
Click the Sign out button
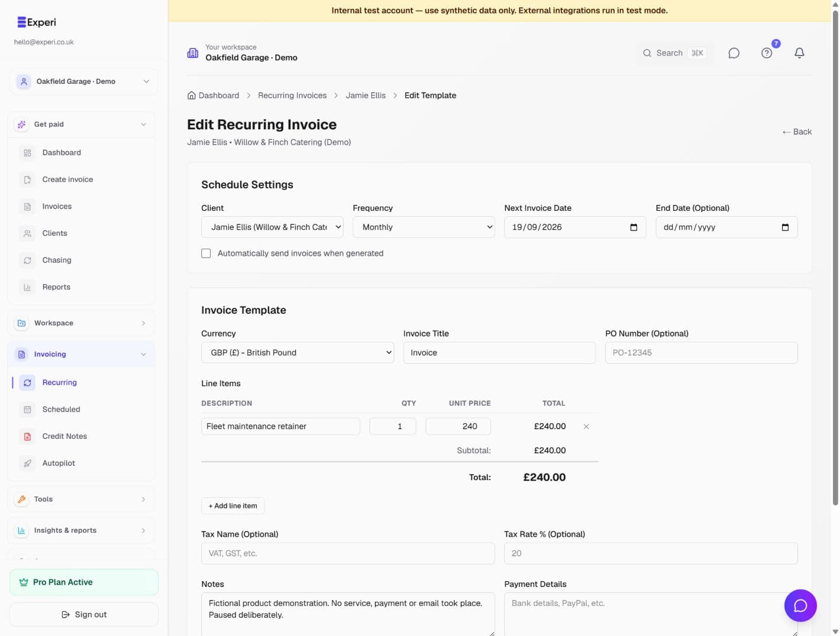click(84, 615)
